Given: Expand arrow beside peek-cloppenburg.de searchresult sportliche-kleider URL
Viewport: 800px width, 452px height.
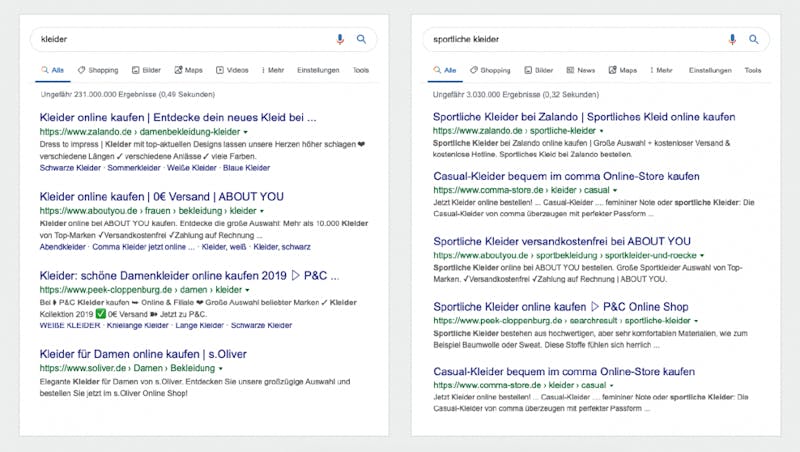Looking at the screenshot, I should [696, 321].
